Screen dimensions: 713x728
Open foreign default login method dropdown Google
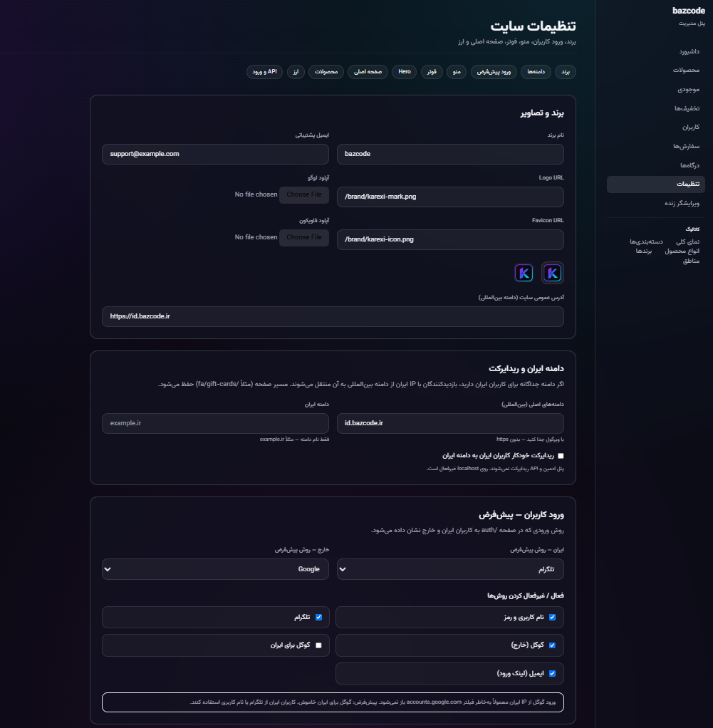[215, 569]
